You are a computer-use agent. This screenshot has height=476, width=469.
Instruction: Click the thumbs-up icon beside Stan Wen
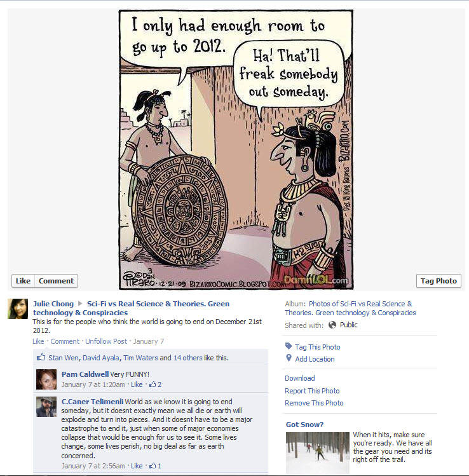click(x=41, y=357)
